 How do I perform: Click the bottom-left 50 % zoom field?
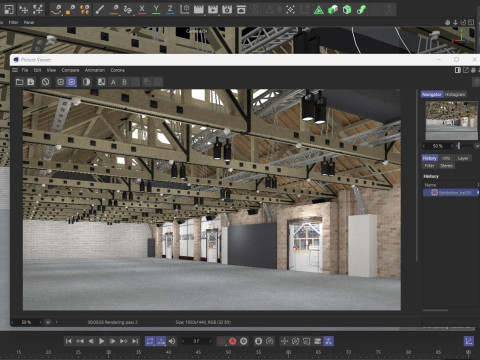click(x=26, y=322)
